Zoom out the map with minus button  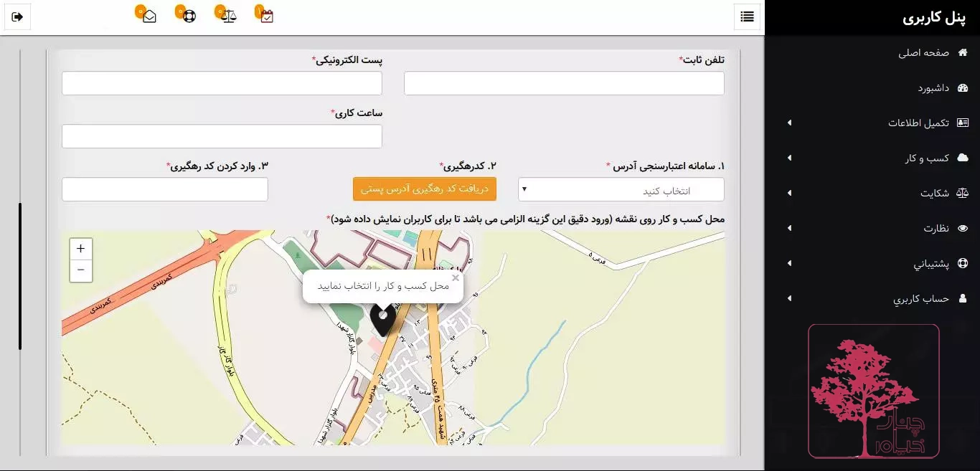click(80, 270)
